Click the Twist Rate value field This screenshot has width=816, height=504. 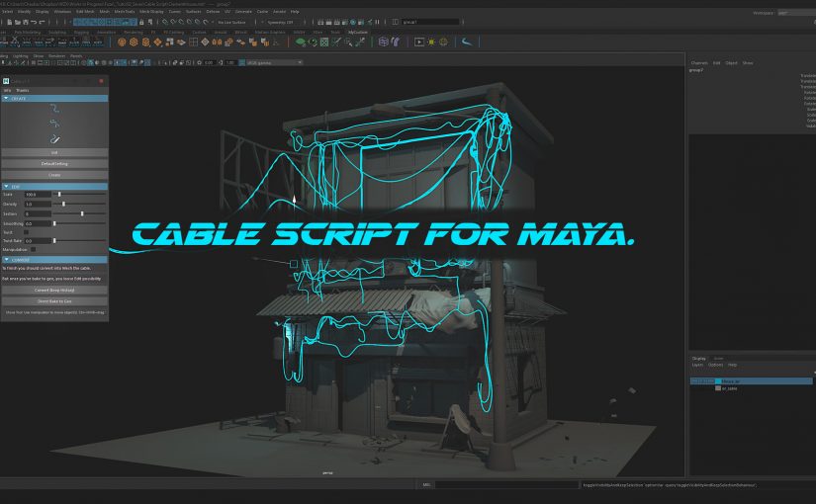tap(38, 241)
